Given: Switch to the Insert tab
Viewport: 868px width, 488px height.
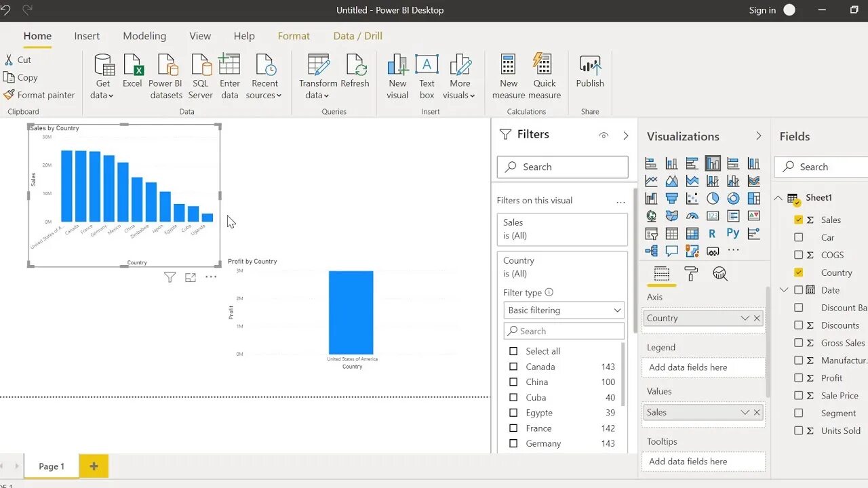Looking at the screenshot, I should click(87, 36).
